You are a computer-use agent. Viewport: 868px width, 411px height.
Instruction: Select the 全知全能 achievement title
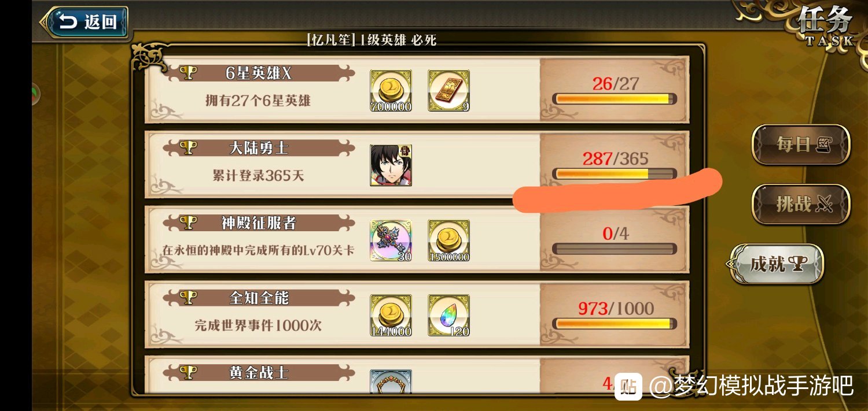coord(259,298)
